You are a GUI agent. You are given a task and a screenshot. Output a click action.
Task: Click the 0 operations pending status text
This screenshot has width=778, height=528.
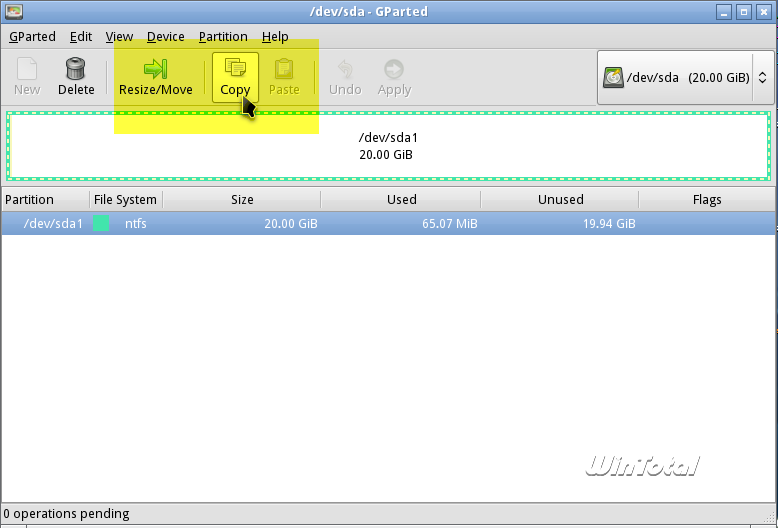point(66,514)
